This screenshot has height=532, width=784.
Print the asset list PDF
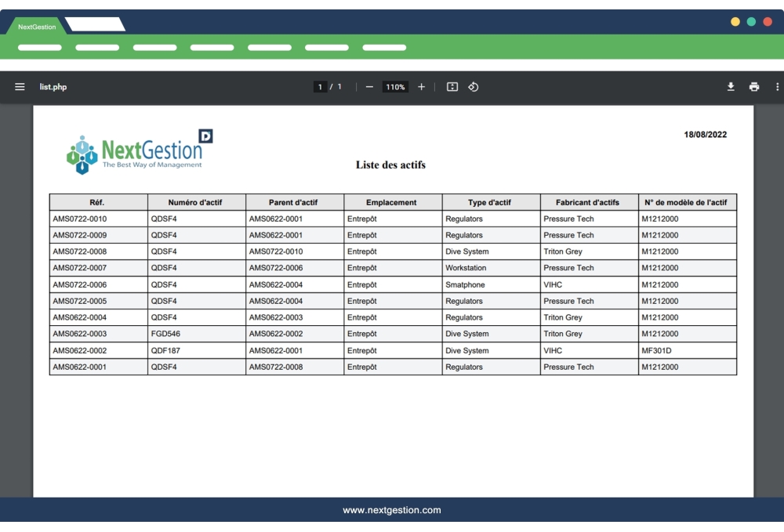click(755, 86)
